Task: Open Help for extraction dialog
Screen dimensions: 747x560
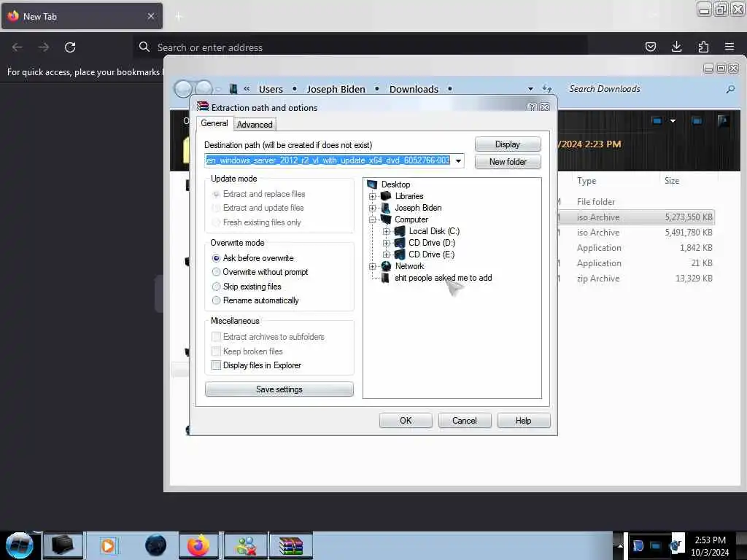Action: (524, 421)
